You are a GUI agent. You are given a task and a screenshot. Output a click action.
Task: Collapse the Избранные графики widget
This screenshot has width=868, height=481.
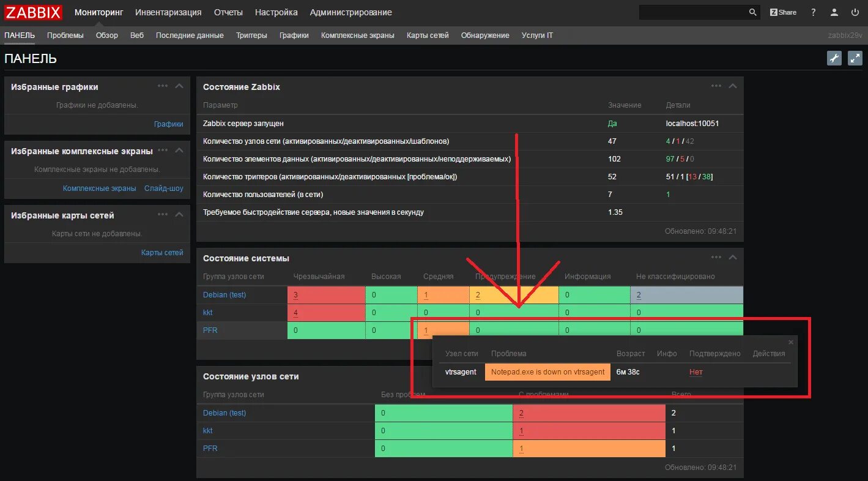click(x=179, y=86)
